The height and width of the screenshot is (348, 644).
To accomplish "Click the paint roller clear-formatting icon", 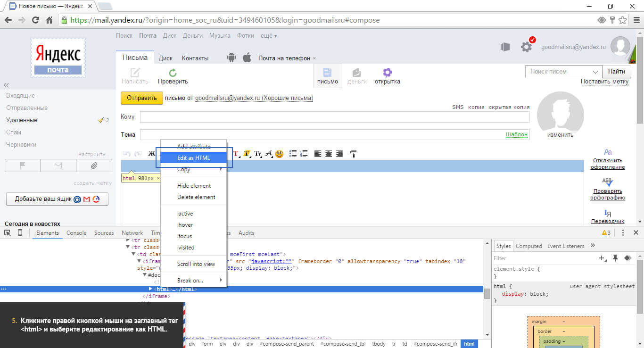I will point(353,154).
